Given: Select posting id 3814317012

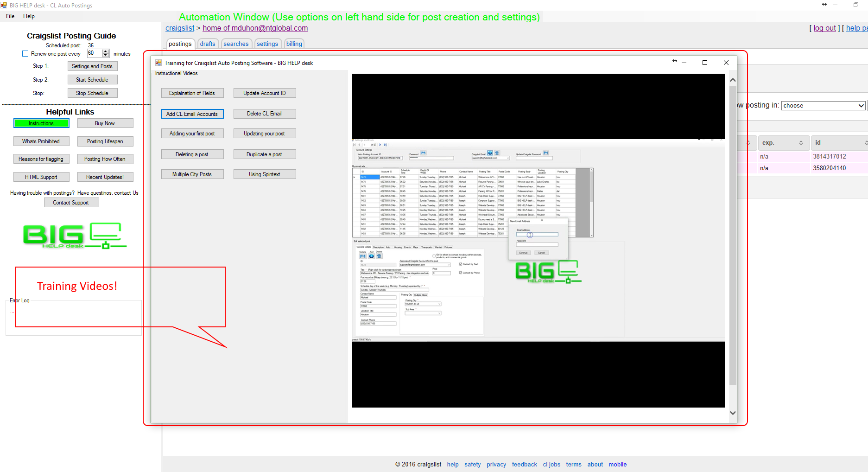Looking at the screenshot, I should point(830,157).
